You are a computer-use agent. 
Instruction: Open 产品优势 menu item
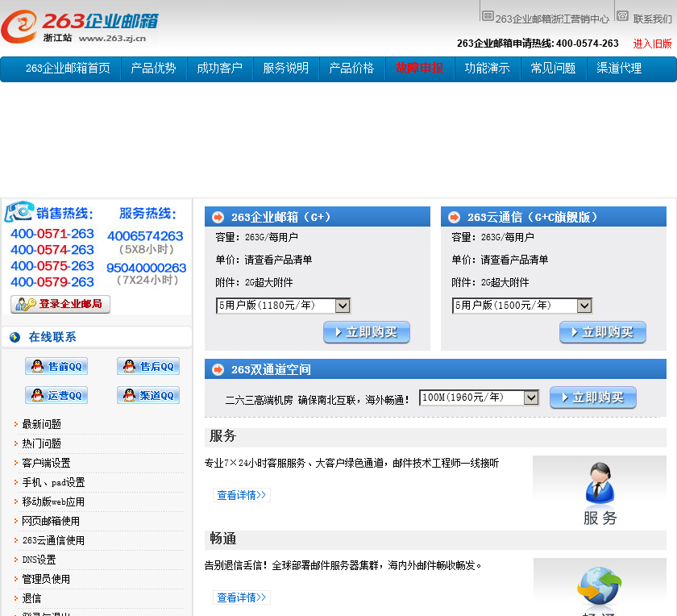tap(153, 69)
